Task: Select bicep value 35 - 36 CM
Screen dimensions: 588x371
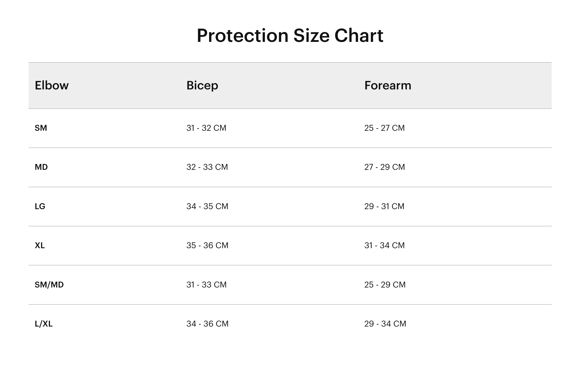Action: (x=207, y=245)
